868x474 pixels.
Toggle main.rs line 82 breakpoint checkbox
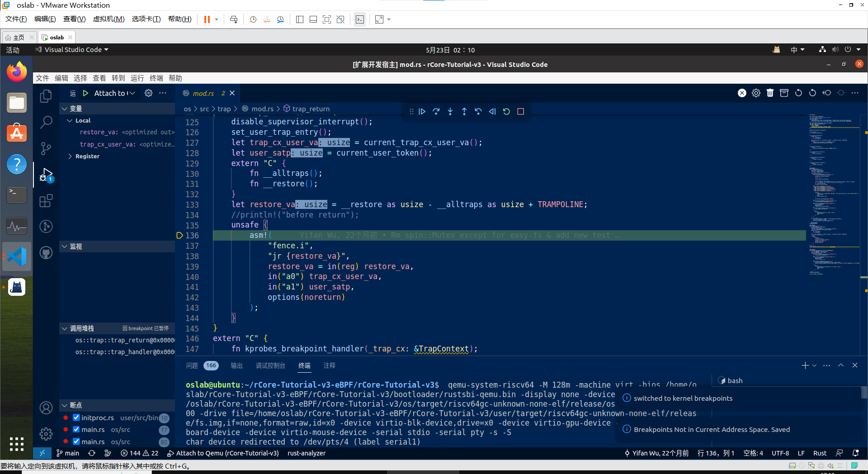point(76,441)
